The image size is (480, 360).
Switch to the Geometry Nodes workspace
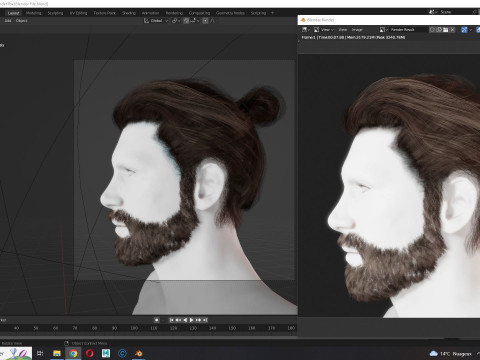[x=230, y=13]
